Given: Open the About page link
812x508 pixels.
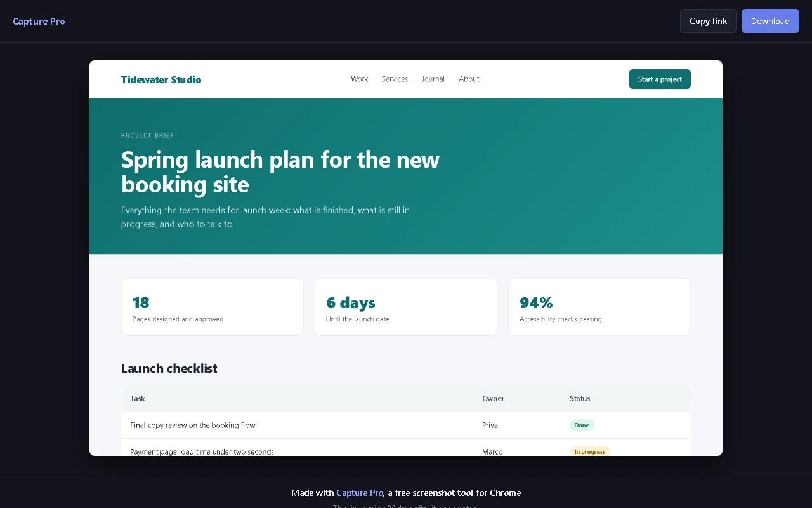Looking at the screenshot, I should (x=469, y=79).
